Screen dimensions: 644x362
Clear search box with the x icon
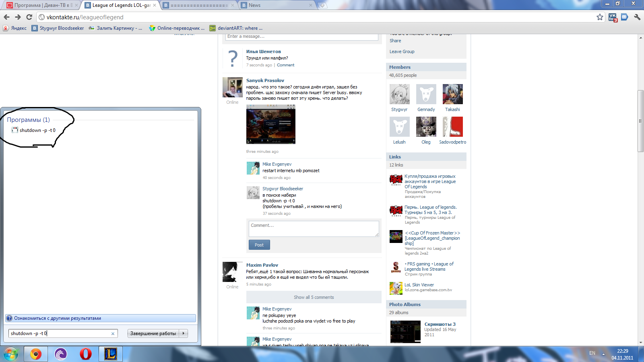pos(113,333)
